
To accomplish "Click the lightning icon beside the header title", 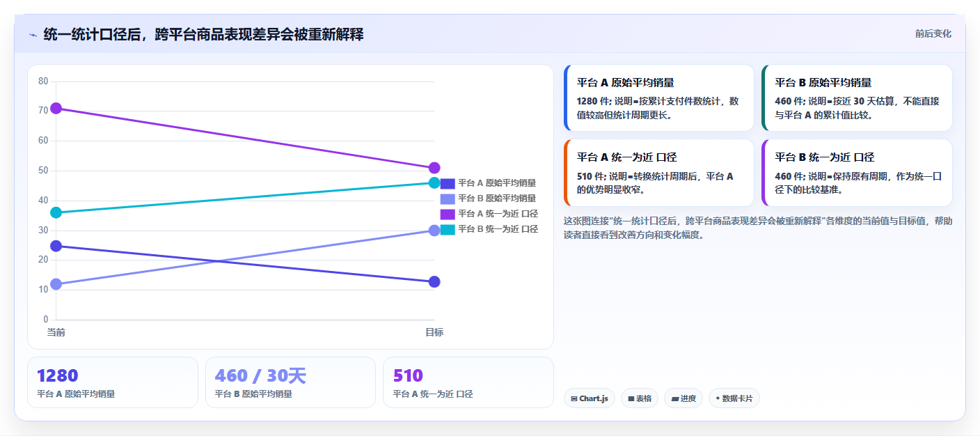I will (33, 35).
